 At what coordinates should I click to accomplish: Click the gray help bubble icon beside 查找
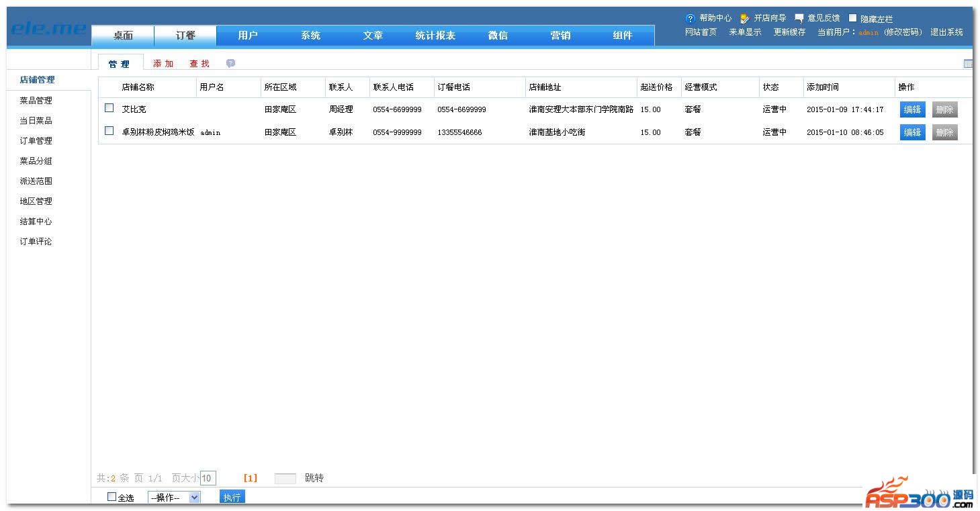pos(230,63)
